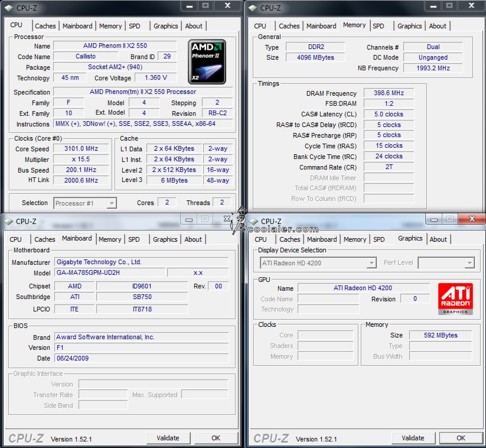This screenshot has width=486, height=448.
Task: Click the Manufacturer value 'Gigabyte Technology Co., Ltd.'
Action: (x=141, y=262)
